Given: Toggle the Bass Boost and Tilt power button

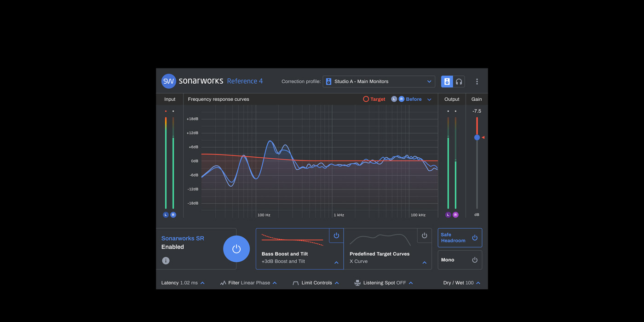Looking at the screenshot, I should (x=336, y=236).
